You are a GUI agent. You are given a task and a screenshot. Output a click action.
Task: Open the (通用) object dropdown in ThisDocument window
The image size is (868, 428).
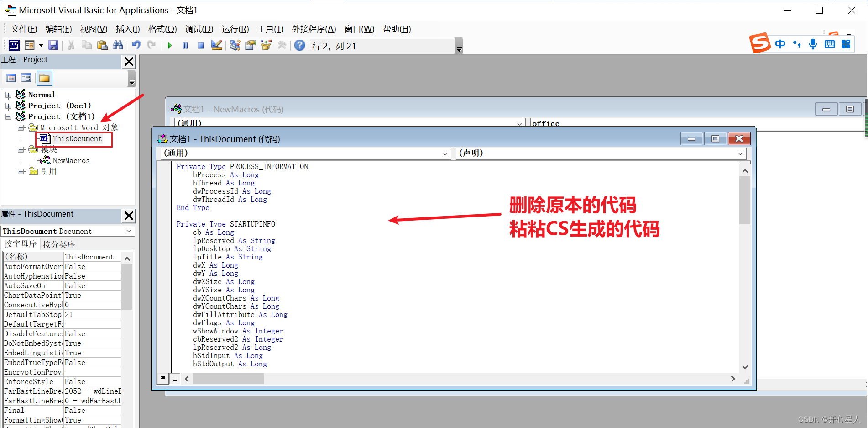pyautogui.click(x=445, y=153)
